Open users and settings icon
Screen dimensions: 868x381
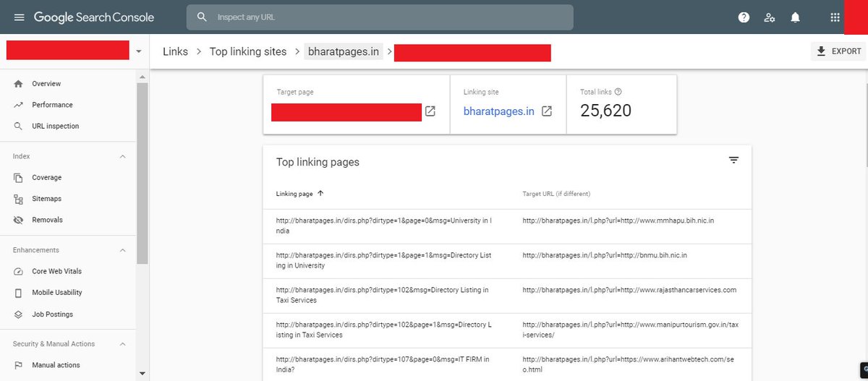click(770, 17)
